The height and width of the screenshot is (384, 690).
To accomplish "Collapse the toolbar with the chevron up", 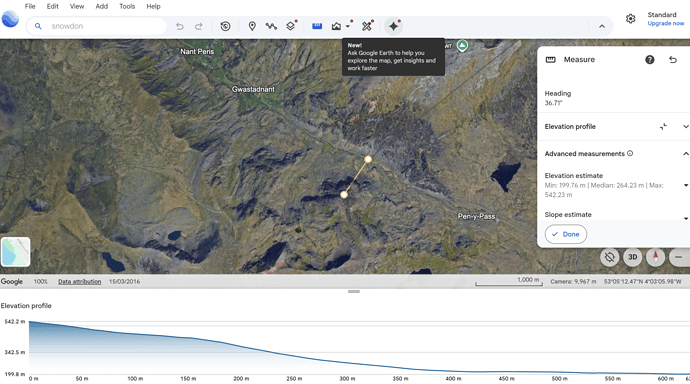I will (x=602, y=26).
